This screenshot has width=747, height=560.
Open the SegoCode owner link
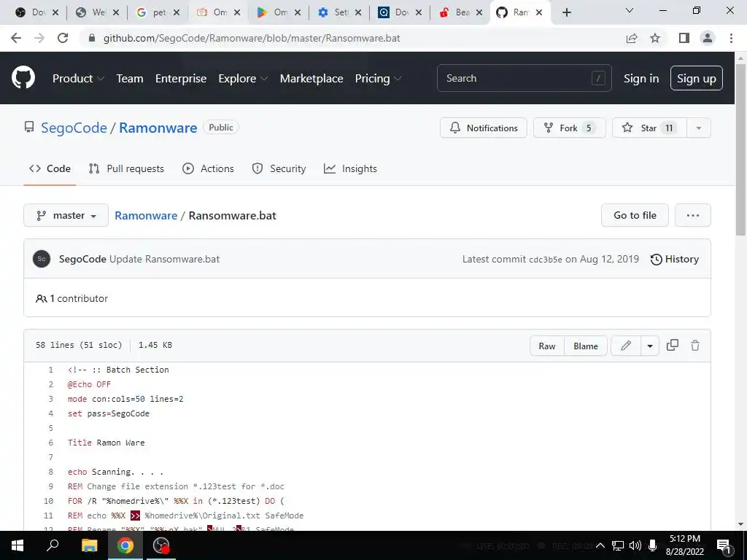click(x=74, y=128)
